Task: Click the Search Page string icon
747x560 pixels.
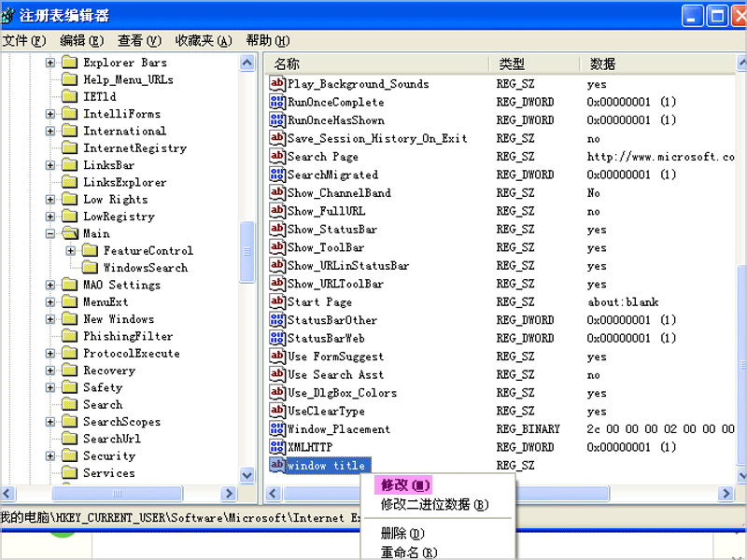Action: tap(276, 156)
